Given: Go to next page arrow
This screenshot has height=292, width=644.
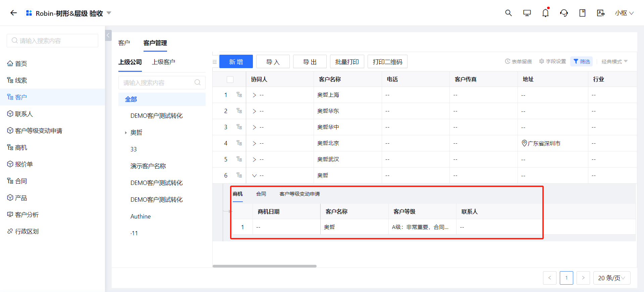Looking at the screenshot, I should (583, 278).
